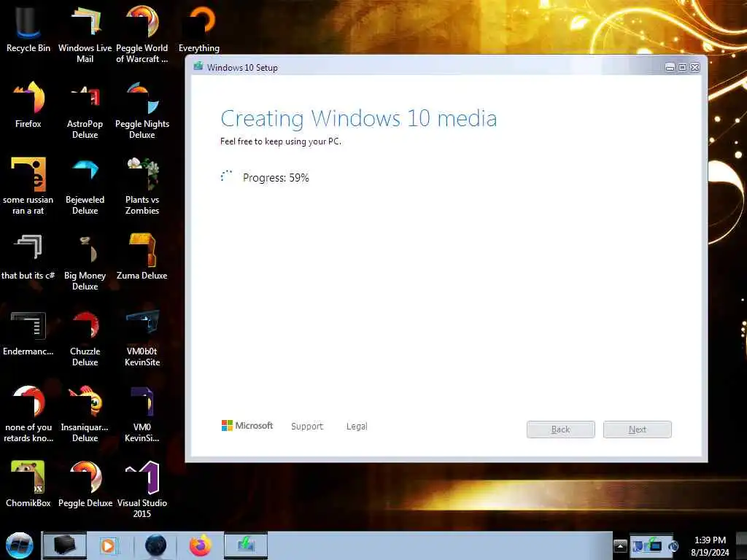The image size is (747, 560).
Task: Open Windows Live Mail desktop icon
Action: coord(85,34)
